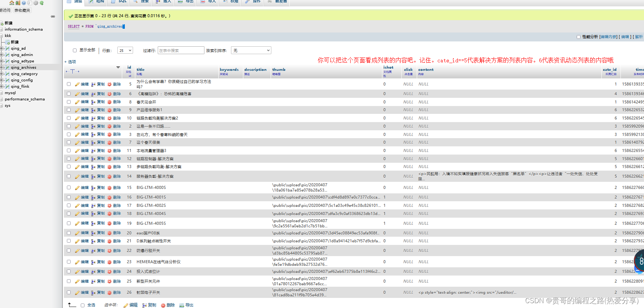Viewport: 644px width, 308px height.
Task: Click 新建 under the kkk database
Action: [x=15, y=42]
